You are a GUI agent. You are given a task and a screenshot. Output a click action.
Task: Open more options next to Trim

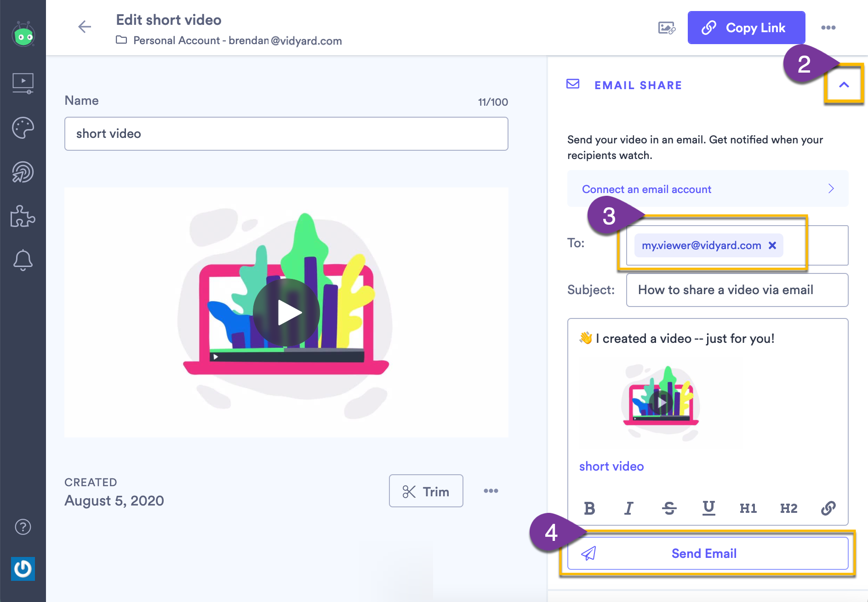pos(491,491)
